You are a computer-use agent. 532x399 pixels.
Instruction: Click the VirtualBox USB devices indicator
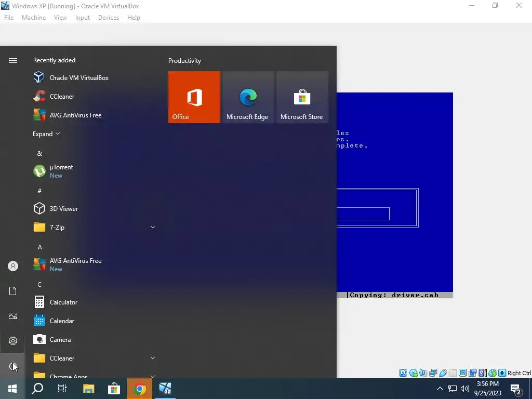[x=443, y=373]
